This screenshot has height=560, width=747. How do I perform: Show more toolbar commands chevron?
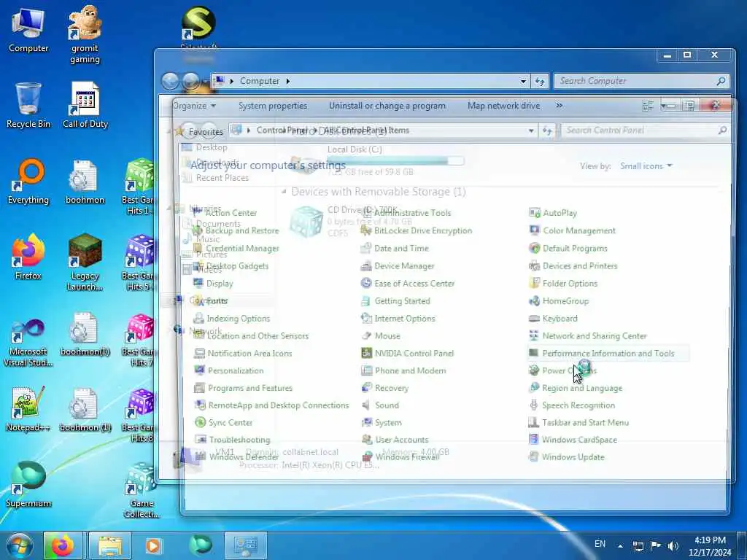560,106
